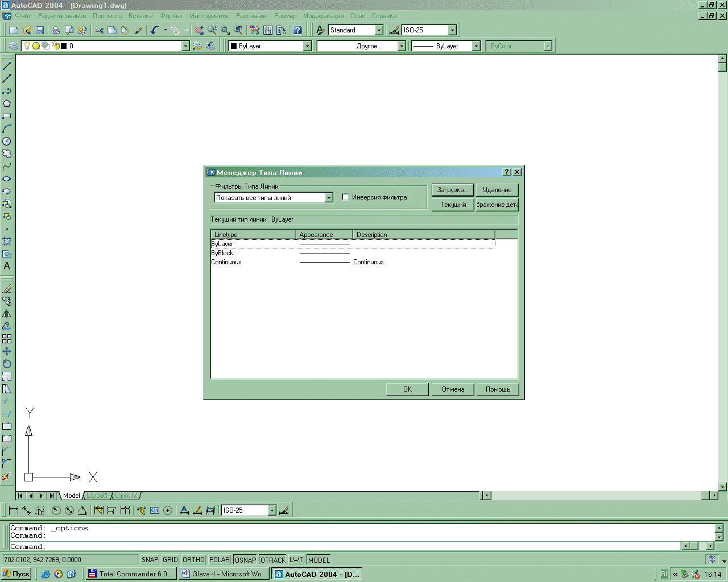Select the Mirror modify tool
Viewport: 728px width, 582px height.
[x=7, y=314]
